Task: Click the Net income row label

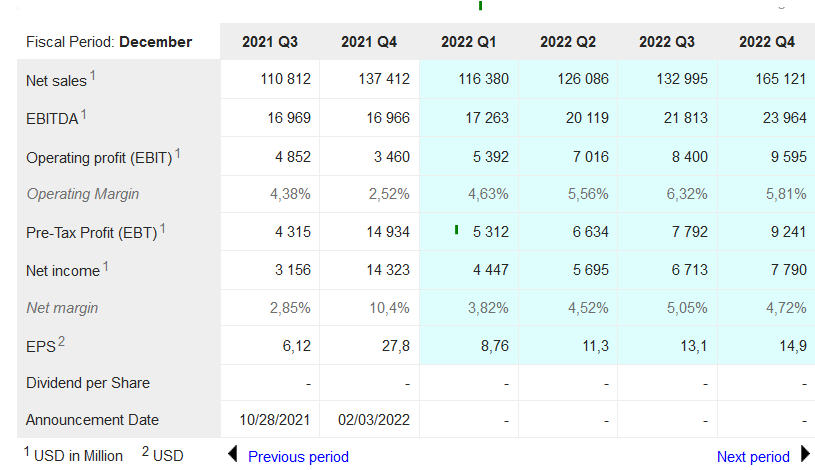Action: (x=63, y=270)
